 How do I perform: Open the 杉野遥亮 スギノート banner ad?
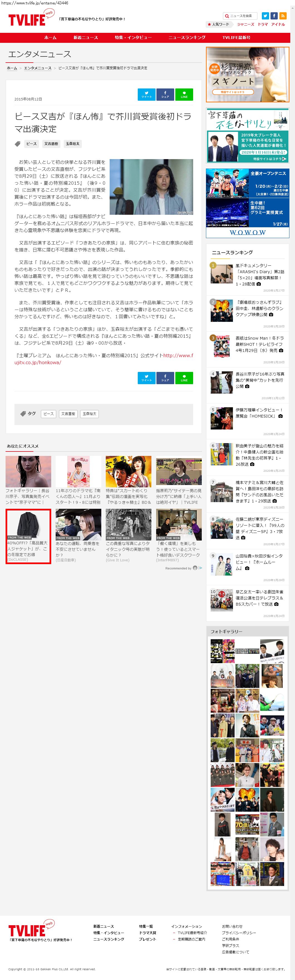pos(247,75)
